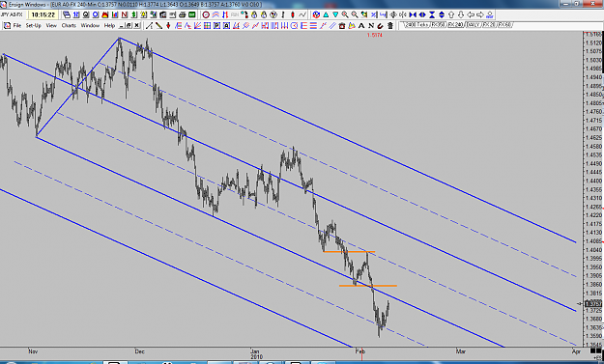The width and height of the screenshot is (604, 364).
Task: Restore the inner chart window via restore button
Action: tap(129, 25)
